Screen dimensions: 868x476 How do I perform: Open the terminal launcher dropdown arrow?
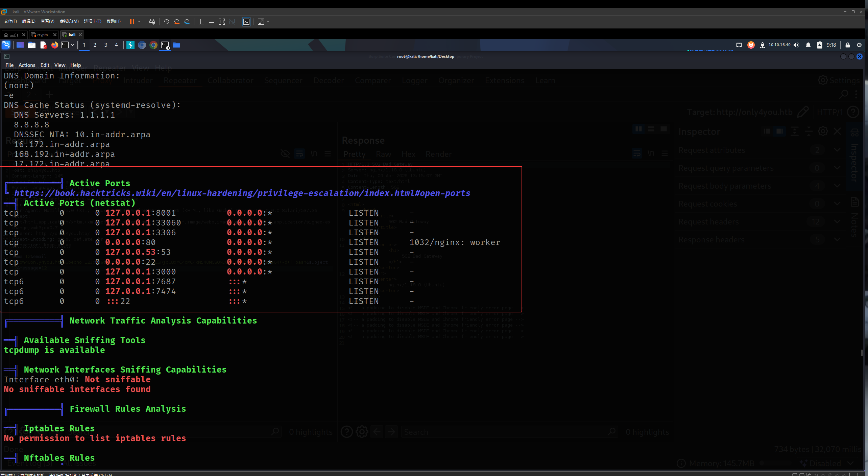pos(73,45)
